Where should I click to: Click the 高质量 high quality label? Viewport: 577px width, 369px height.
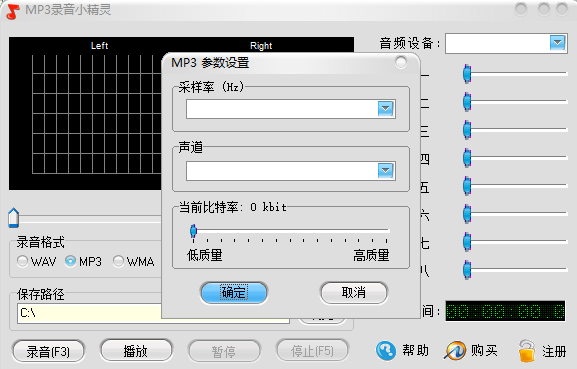[371, 255]
